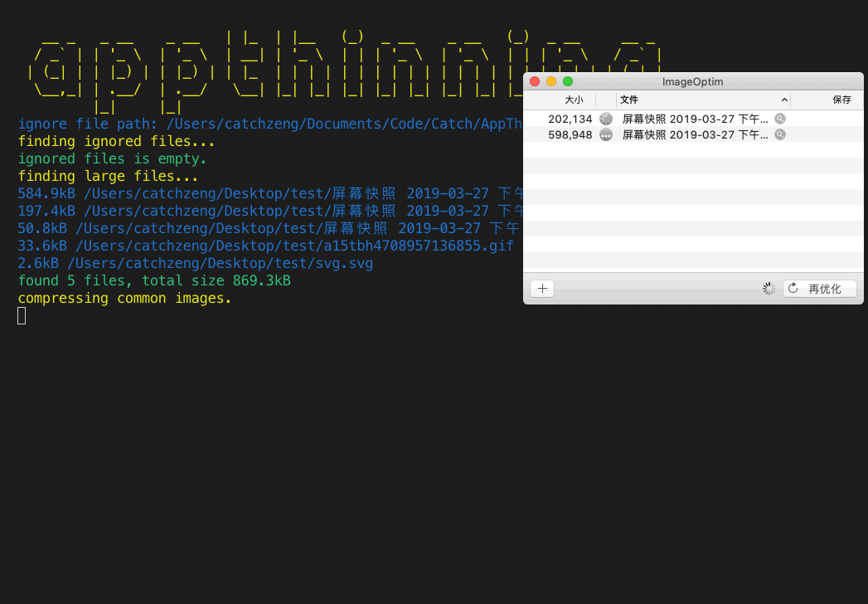Viewport: 868px width, 604px height.
Task: Click the status icon column header
Action: [606, 100]
